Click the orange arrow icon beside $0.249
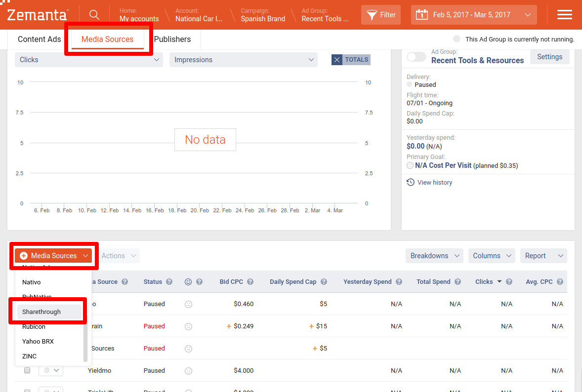Image resolution: width=582 pixels, height=392 pixels. (x=229, y=326)
